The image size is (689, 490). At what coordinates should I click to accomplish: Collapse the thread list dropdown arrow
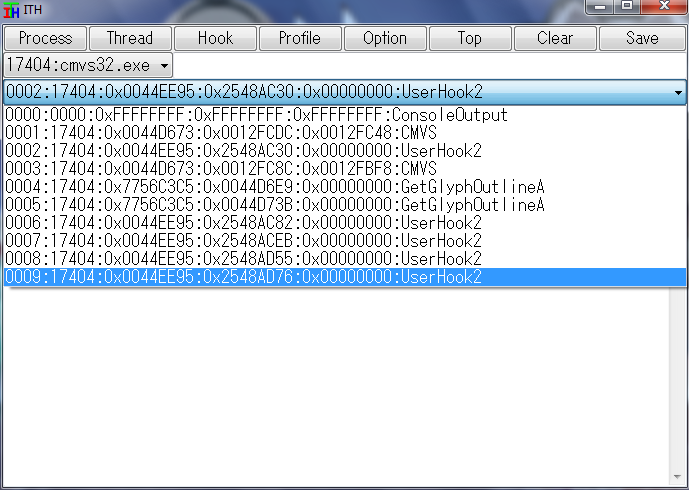pos(678,92)
